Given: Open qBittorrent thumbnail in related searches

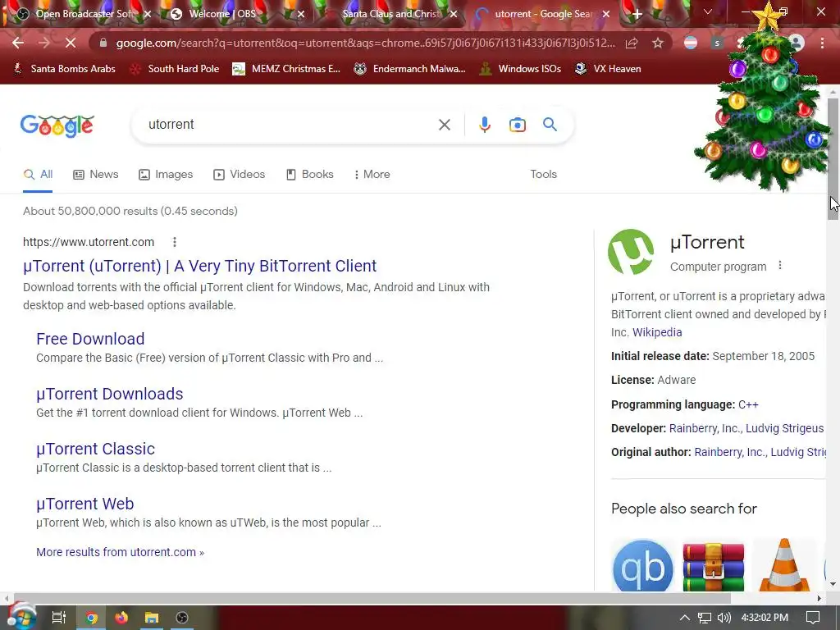Looking at the screenshot, I should pos(642,566).
